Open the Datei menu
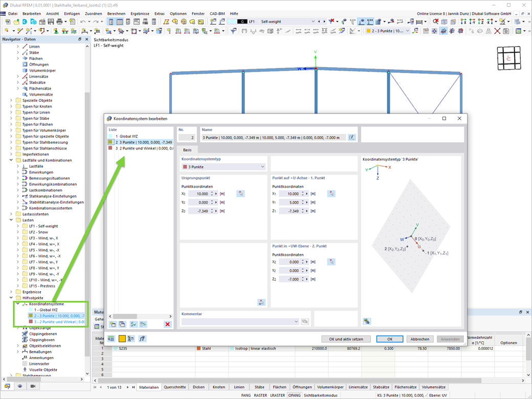Image resolution: width=532 pixels, height=399 pixels. click(13, 14)
